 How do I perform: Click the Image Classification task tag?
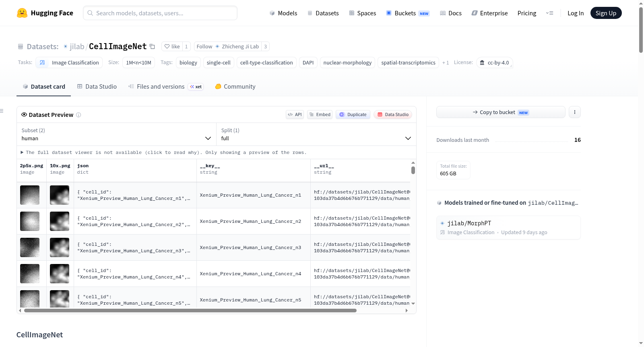click(x=69, y=62)
